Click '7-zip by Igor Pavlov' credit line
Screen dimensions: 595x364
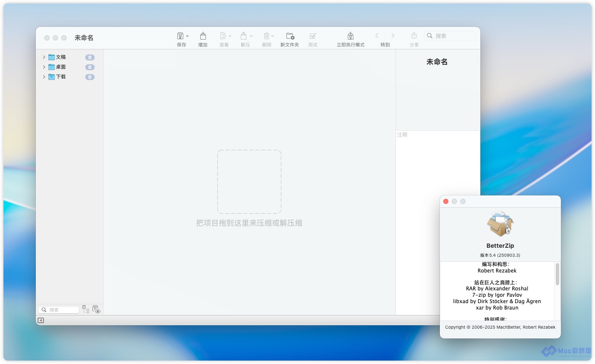tap(497, 295)
